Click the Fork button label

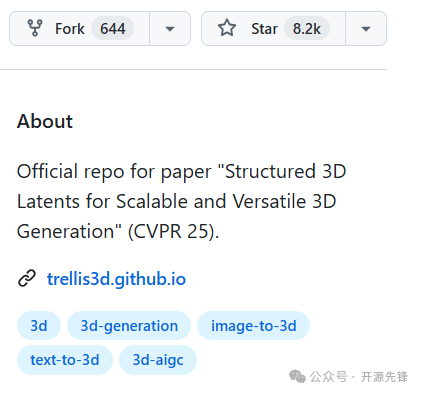pyautogui.click(x=70, y=29)
